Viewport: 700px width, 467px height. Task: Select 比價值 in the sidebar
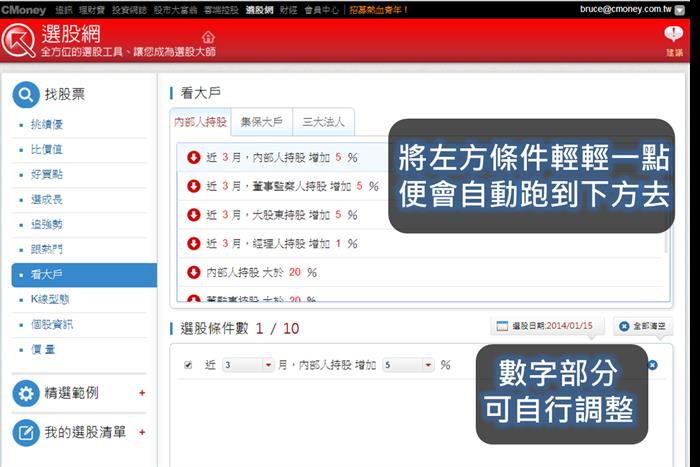click(46, 150)
